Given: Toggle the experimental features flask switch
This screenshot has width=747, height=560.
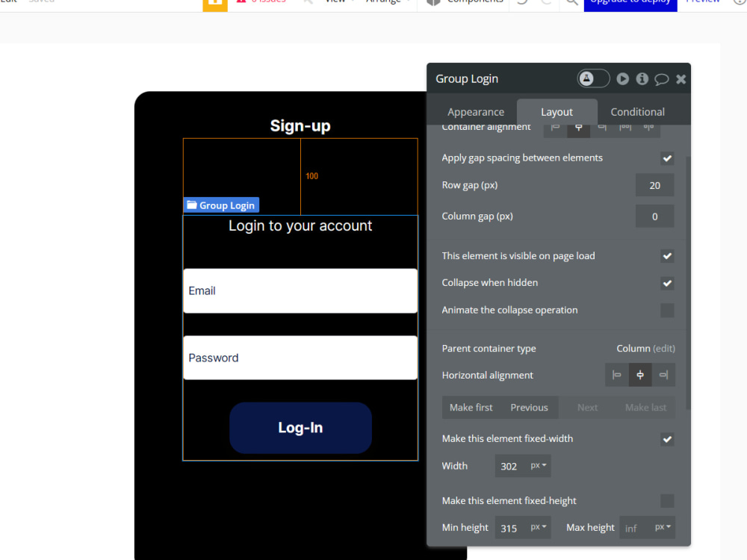Looking at the screenshot, I should pos(593,78).
